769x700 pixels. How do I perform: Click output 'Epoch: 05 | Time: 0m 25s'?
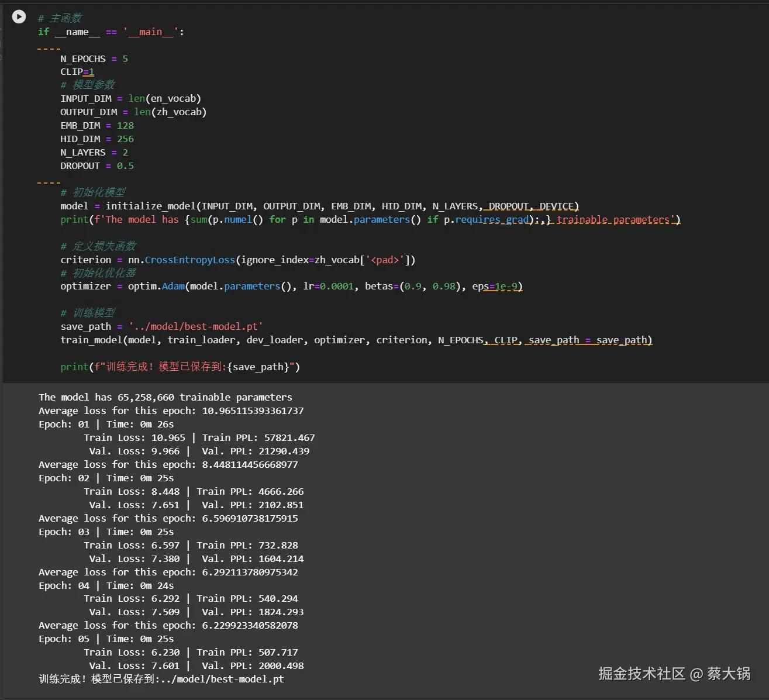tap(106, 639)
